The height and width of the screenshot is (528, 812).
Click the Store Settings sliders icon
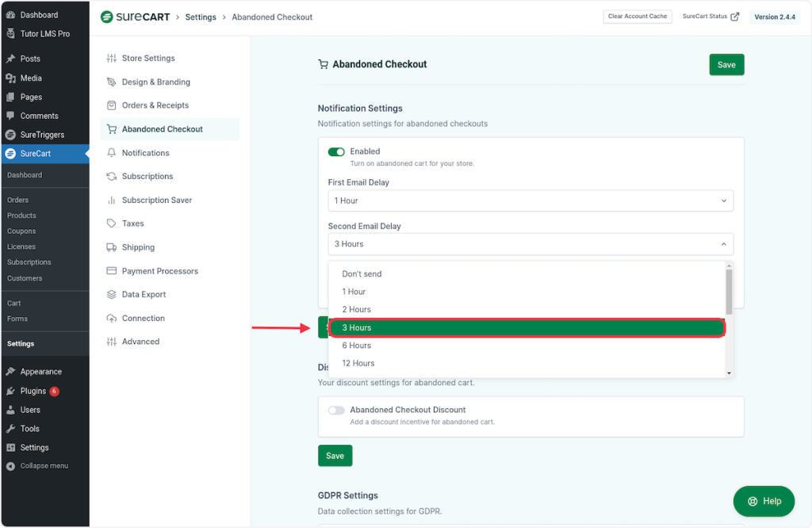[112, 59]
